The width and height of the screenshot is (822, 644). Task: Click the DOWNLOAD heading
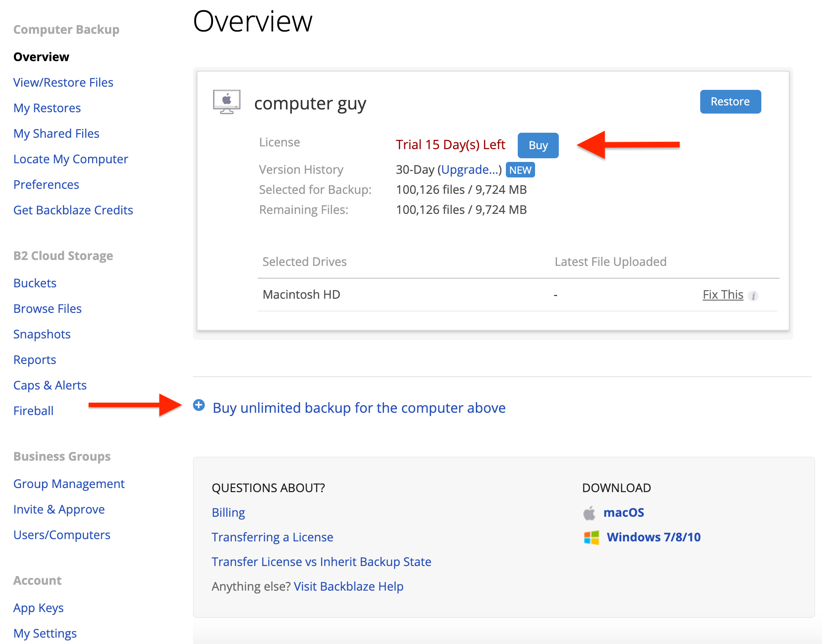coord(617,488)
